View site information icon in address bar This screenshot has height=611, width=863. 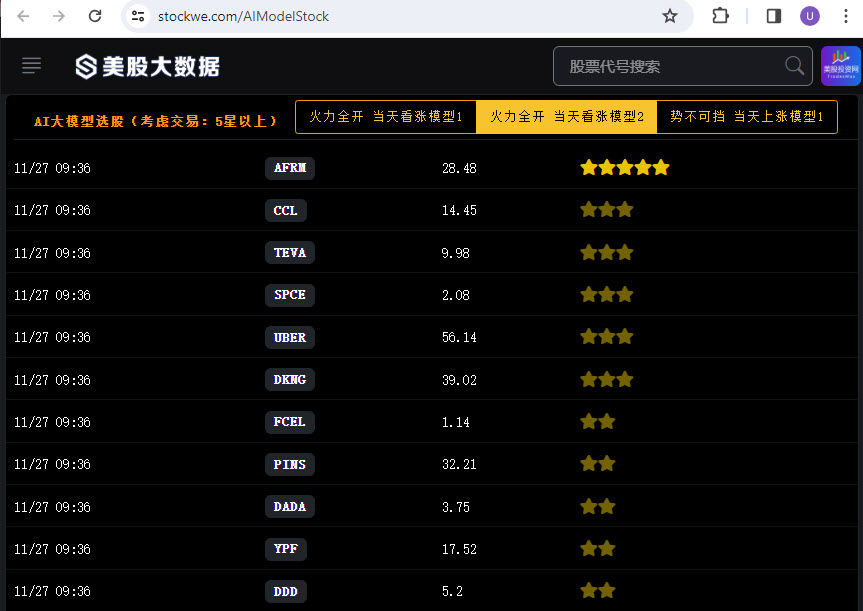pos(138,16)
